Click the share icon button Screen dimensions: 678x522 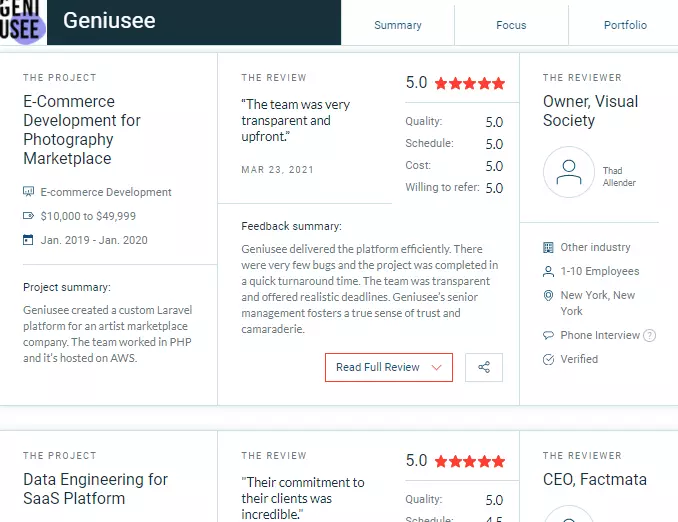click(x=484, y=368)
